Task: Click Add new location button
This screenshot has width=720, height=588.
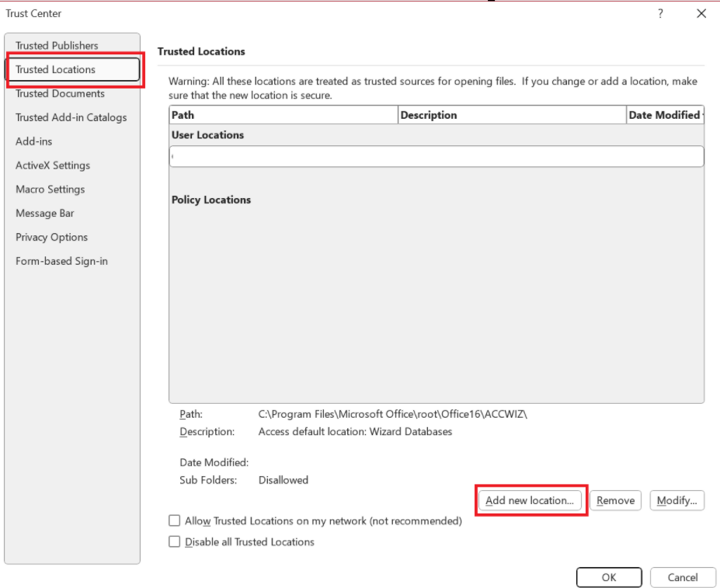Action: (530, 500)
